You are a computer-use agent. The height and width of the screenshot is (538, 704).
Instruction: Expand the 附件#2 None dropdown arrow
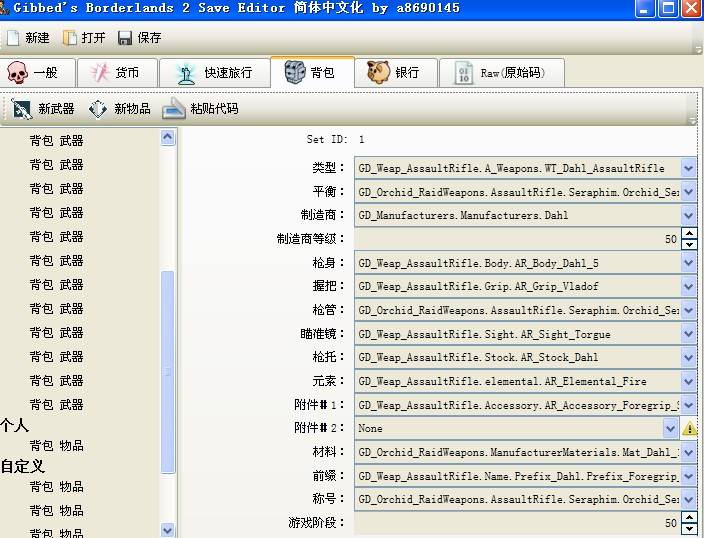pyautogui.click(x=670, y=428)
